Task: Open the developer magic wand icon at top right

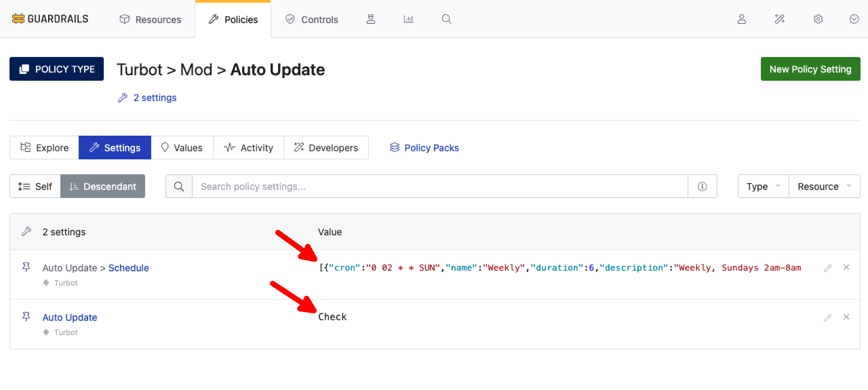Action: (780, 19)
